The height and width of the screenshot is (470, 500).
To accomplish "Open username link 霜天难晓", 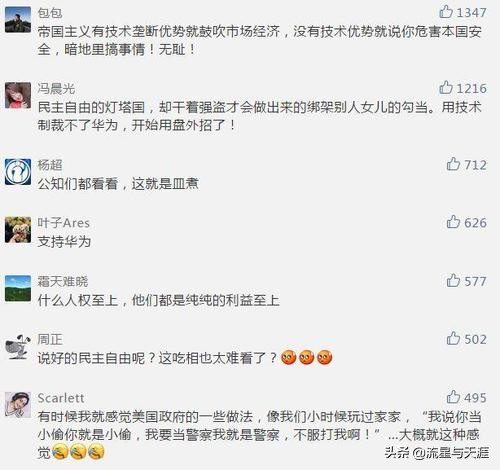I will (x=63, y=282).
